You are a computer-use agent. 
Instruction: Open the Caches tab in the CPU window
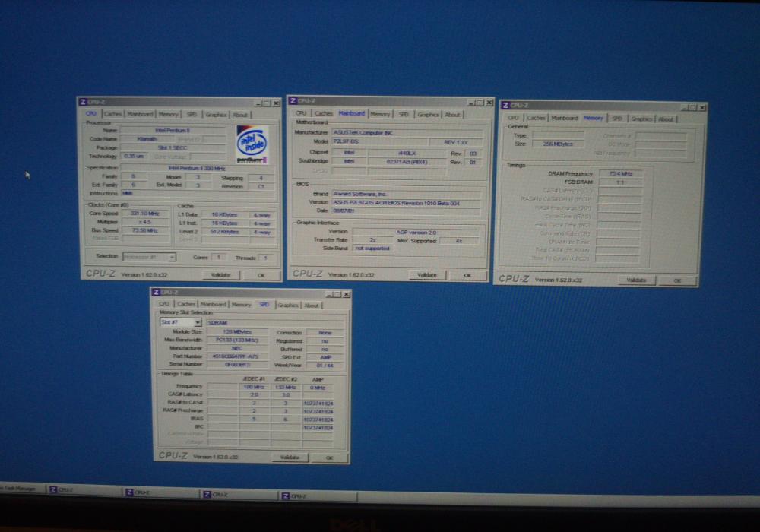(x=112, y=114)
